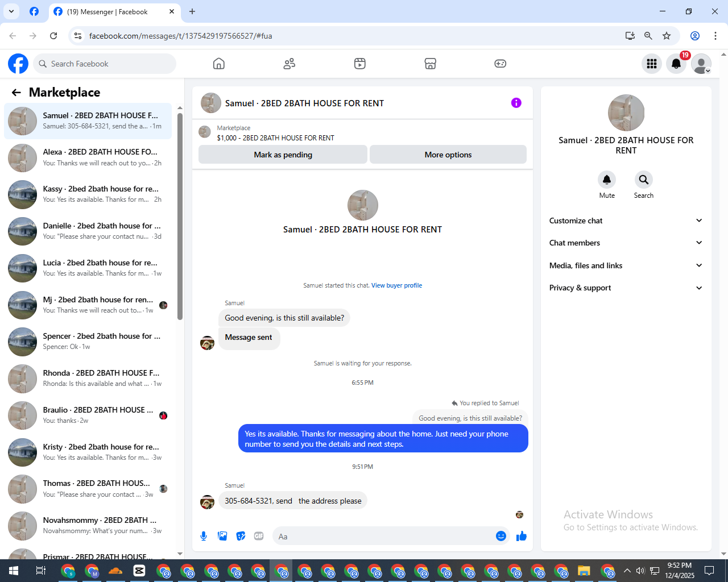Open the Facebook menu grid icon

pyautogui.click(x=652, y=64)
